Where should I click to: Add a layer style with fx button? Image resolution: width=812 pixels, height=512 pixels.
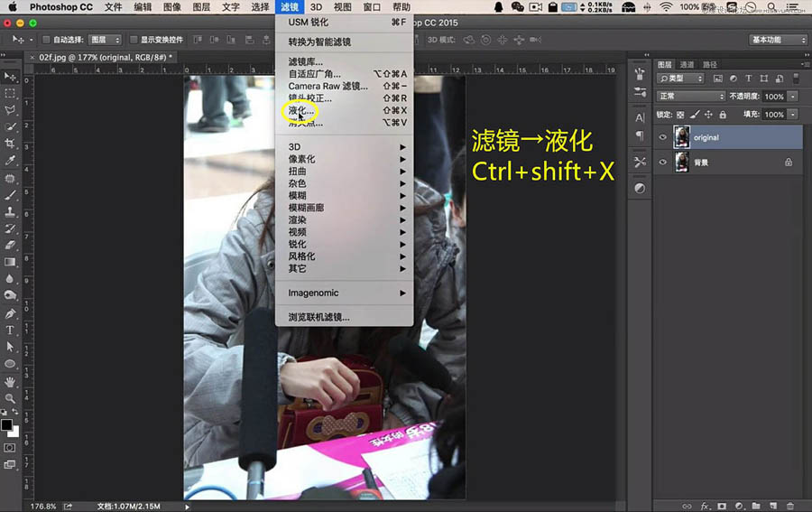coord(705,507)
